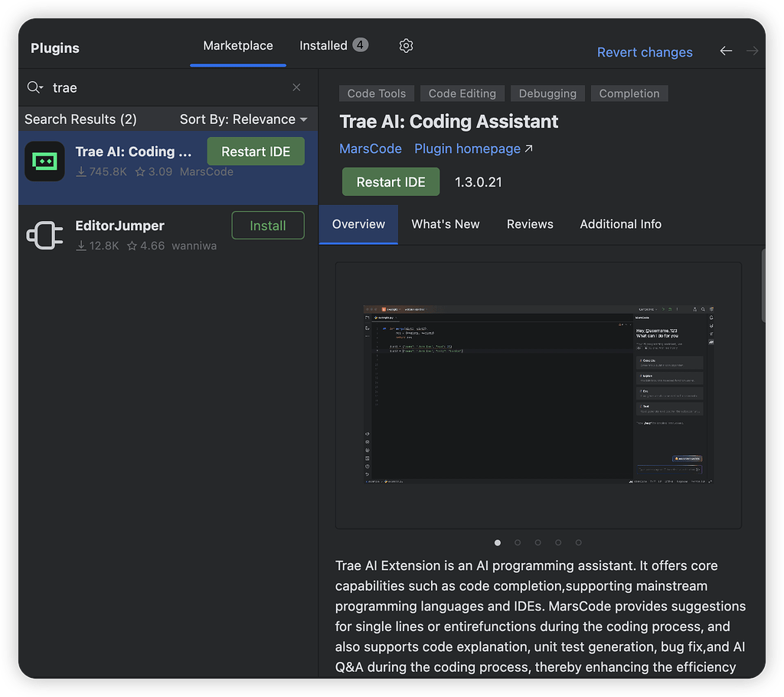Click the Completion tag
This screenshot has height=697, width=784.
[629, 93]
